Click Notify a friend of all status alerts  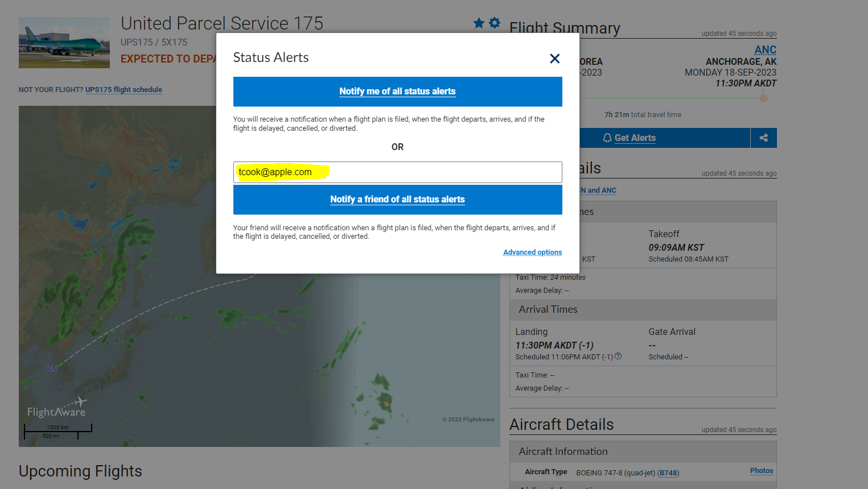[x=397, y=200]
